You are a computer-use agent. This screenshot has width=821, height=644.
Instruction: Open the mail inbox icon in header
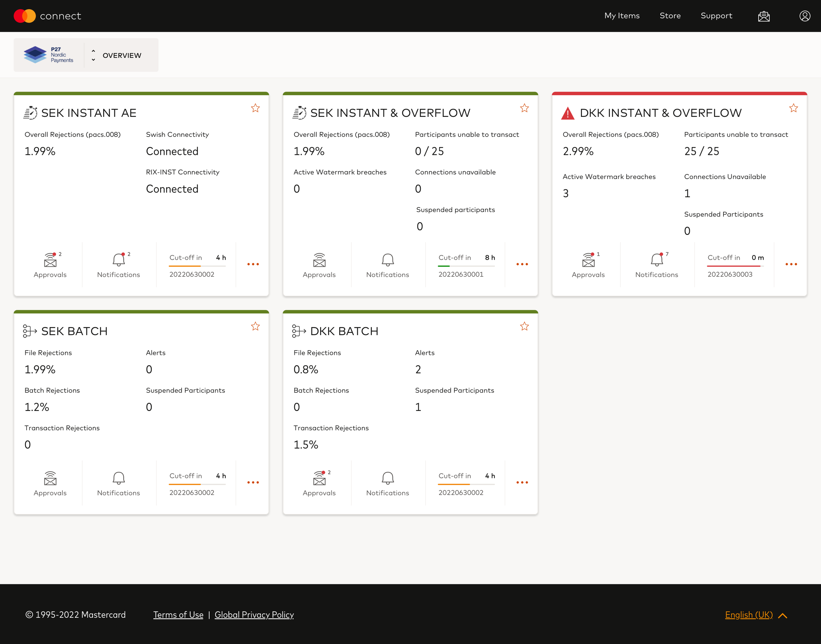coord(764,16)
